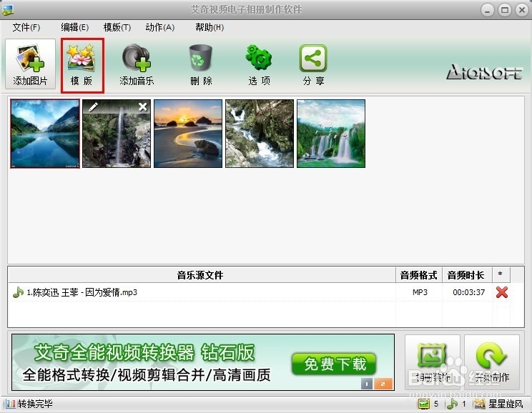Click the music note icon beside the track
532x413 pixels.
coord(18,292)
